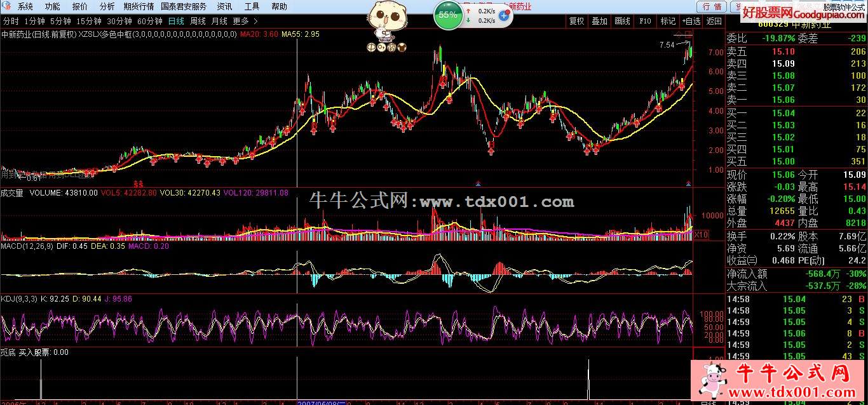The image size is (868, 405).
Task: Switch to the 5分钟 period tab
Action: coord(60,21)
